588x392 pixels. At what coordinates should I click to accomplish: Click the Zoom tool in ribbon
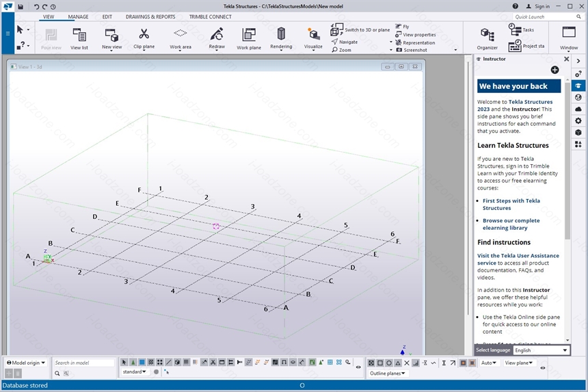tap(342, 50)
